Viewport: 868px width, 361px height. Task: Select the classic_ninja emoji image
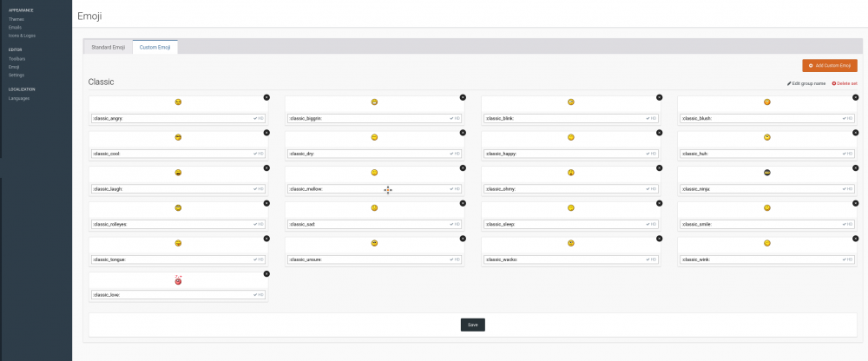click(767, 173)
